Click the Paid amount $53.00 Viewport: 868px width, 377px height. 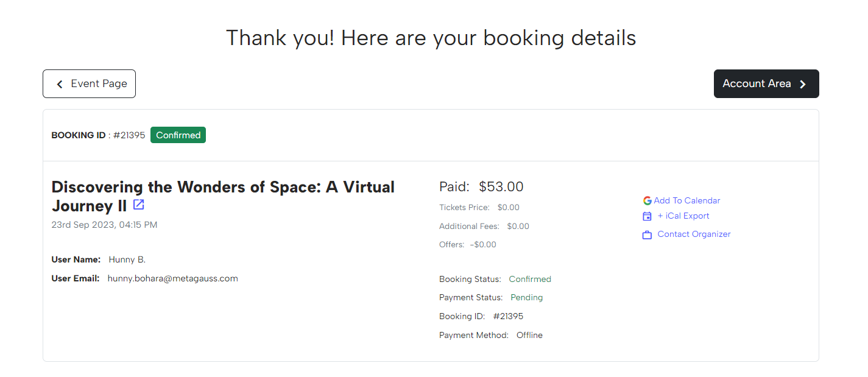coord(501,186)
